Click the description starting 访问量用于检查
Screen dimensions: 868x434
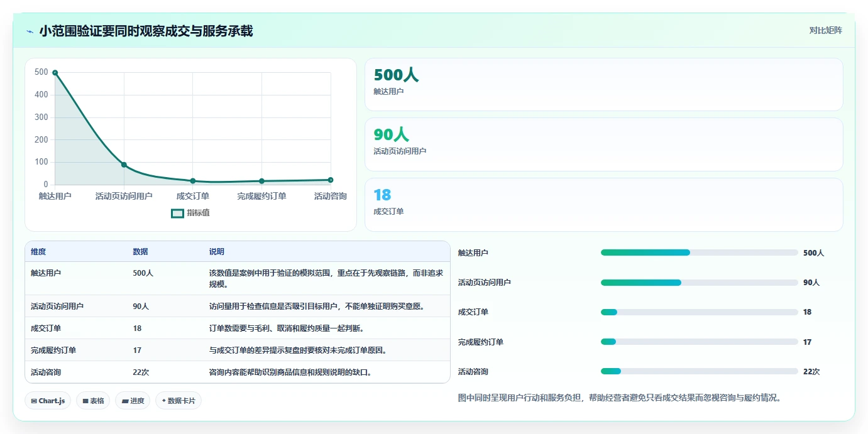coord(317,307)
